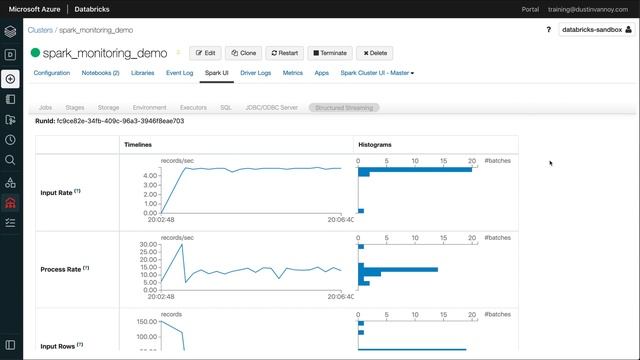Open the Spark UI Stages tab
The width and height of the screenshot is (640, 360).
(x=75, y=108)
